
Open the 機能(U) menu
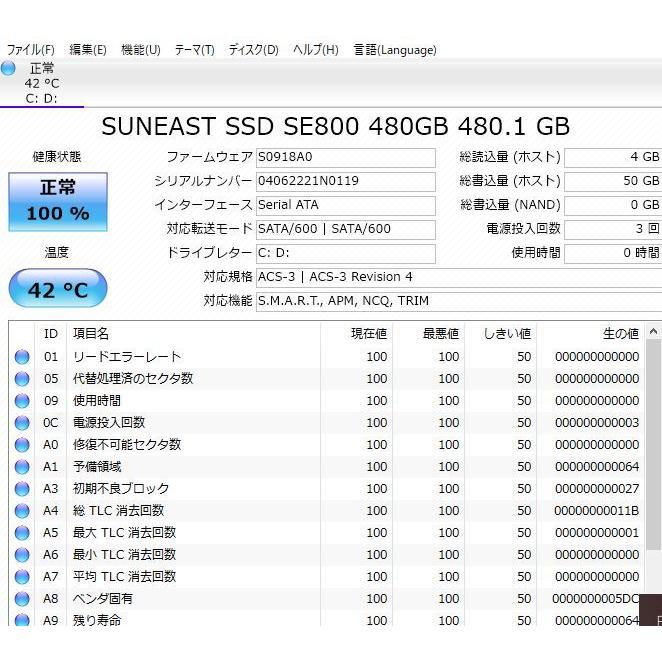tap(140, 50)
